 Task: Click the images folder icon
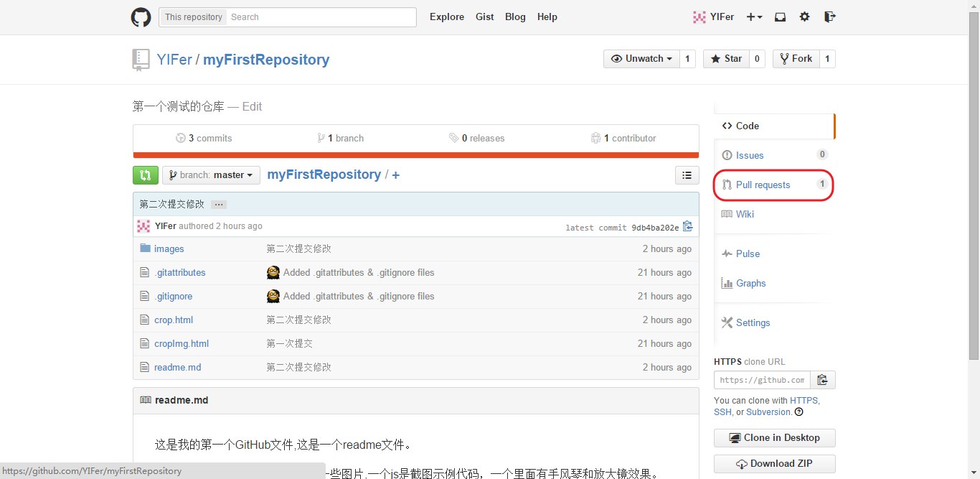[x=145, y=248]
